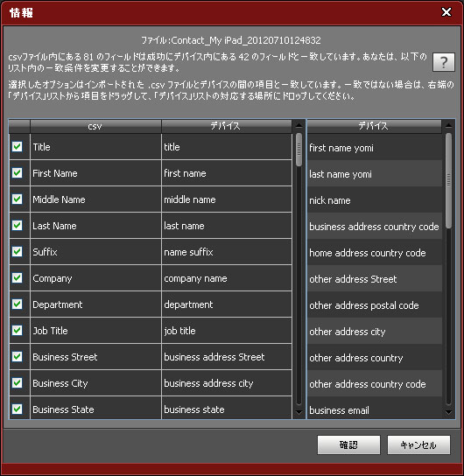Toggle the Company row checkbox
This screenshot has width=464, height=476.
click(17, 277)
